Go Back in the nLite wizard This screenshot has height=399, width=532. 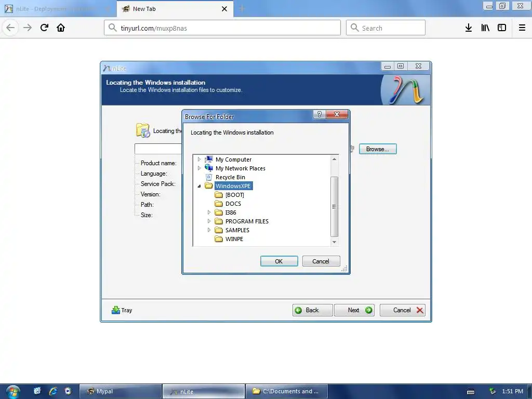(x=312, y=310)
